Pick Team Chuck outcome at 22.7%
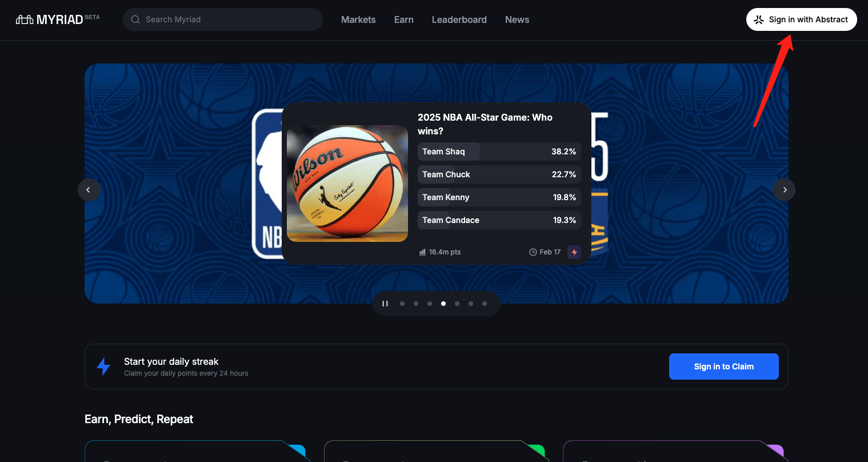868x462 pixels. pos(499,174)
